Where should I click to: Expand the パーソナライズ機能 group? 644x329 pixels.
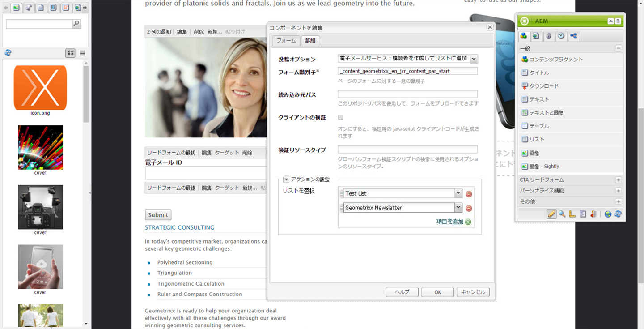[x=618, y=191]
